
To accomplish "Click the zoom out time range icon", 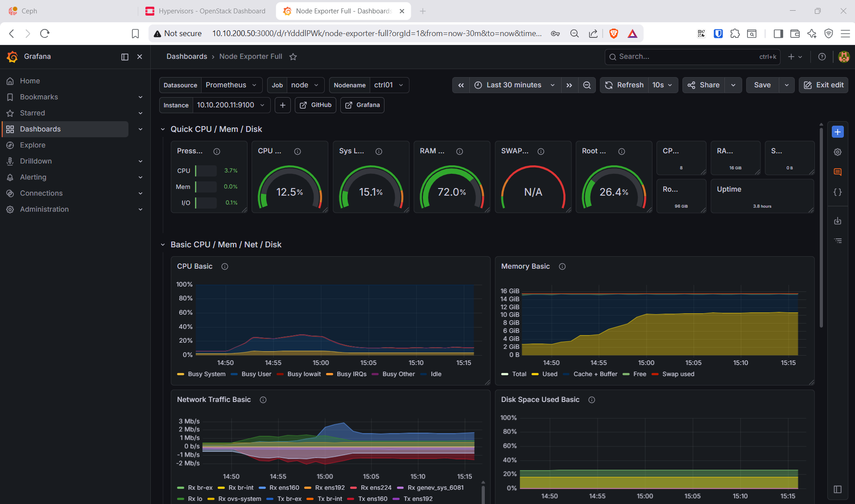I will [x=587, y=85].
